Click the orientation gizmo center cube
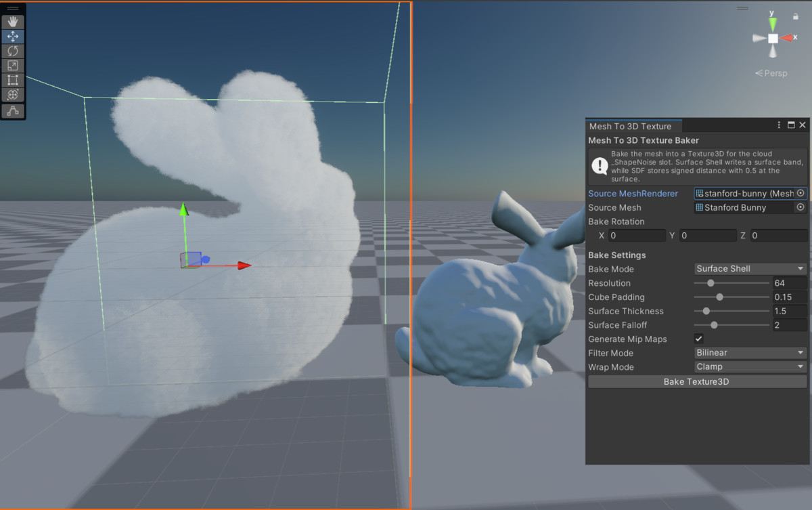The image size is (812, 510). pyautogui.click(x=773, y=39)
